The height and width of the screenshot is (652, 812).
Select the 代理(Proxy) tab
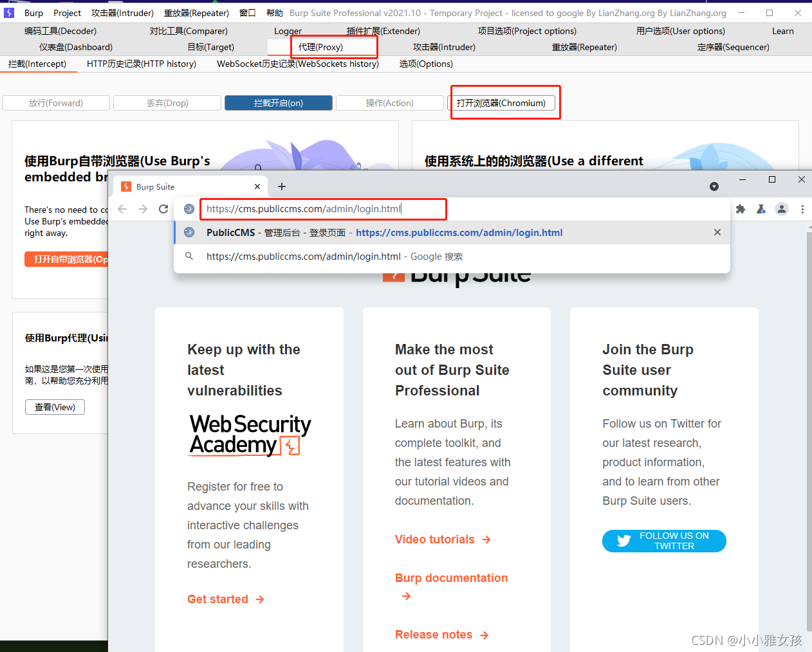coord(320,47)
